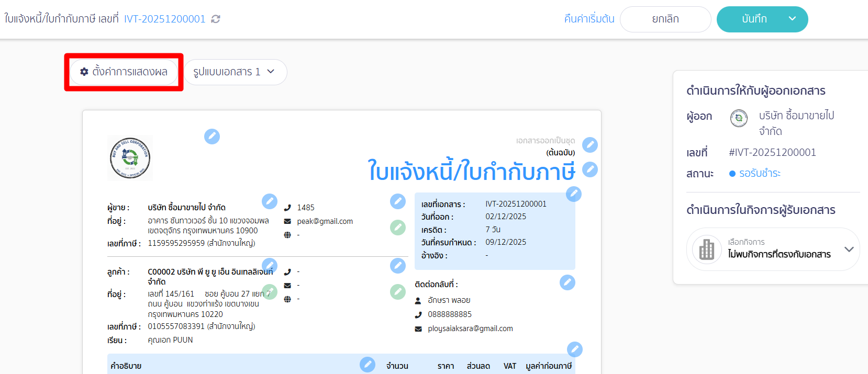Edit pencil beside ติดต่อกลับที่ section
The width and height of the screenshot is (868, 374).
(567, 282)
